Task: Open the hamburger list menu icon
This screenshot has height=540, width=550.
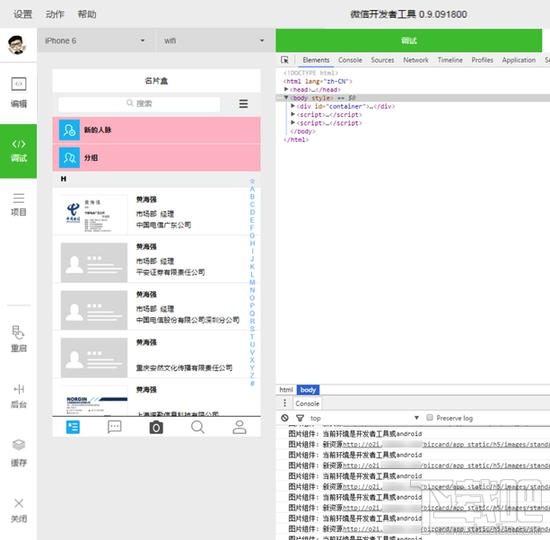Action: point(243,104)
